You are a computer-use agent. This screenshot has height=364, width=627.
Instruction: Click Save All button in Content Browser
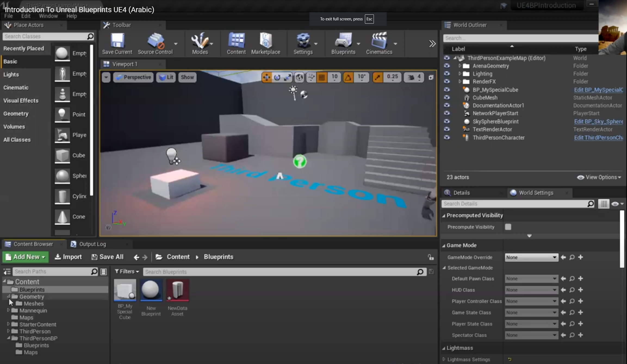tap(107, 256)
